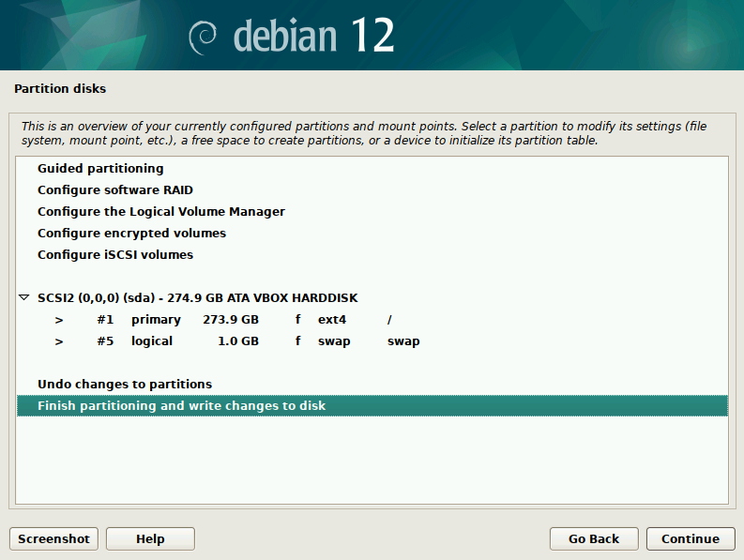This screenshot has width=744, height=560.
Task: Choose Configure the Logical Volume Manager
Action: (x=372, y=212)
